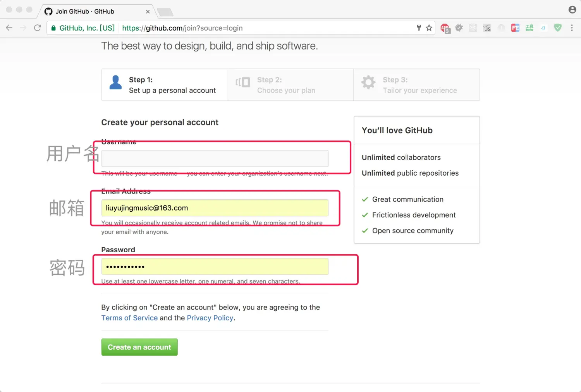Image resolution: width=581 pixels, height=392 pixels.
Task: Click the 'Password' field label
Action: coord(118,250)
